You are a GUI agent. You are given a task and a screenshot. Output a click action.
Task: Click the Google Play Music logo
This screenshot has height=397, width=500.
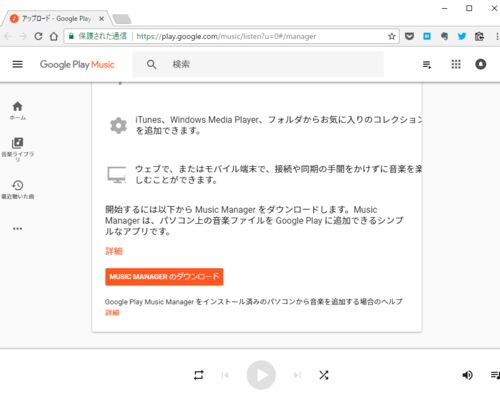click(77, 64)
